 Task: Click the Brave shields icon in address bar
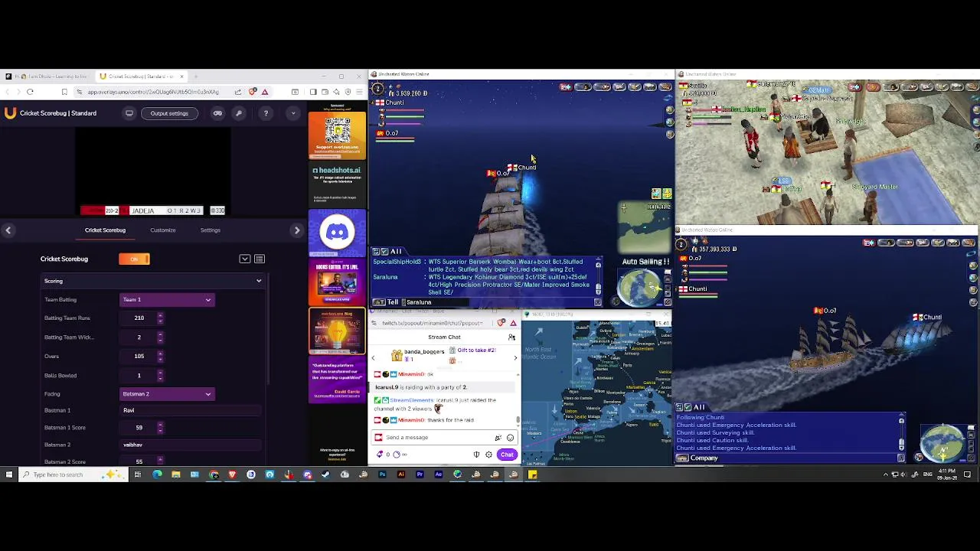253,92
